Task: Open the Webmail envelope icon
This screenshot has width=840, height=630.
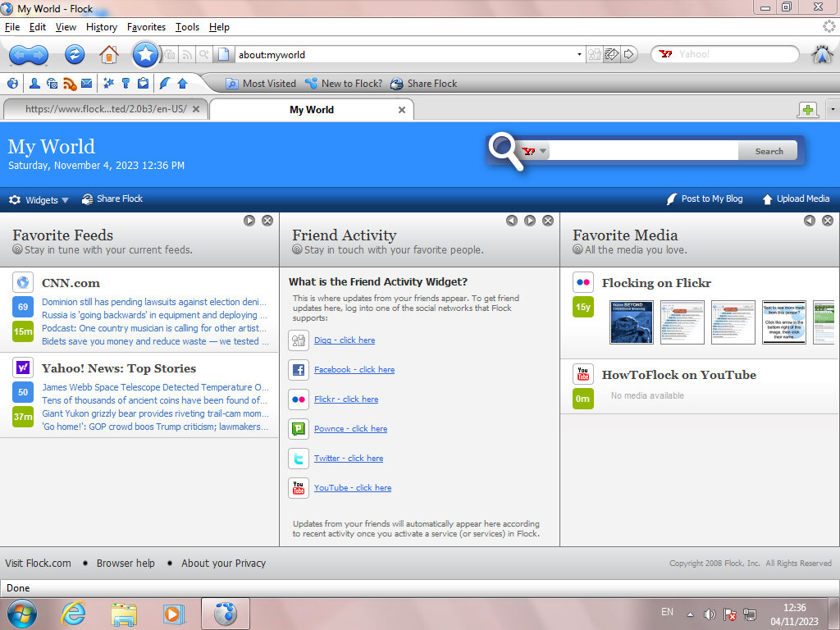Action: pyautogui.click(x=86, y=83)
